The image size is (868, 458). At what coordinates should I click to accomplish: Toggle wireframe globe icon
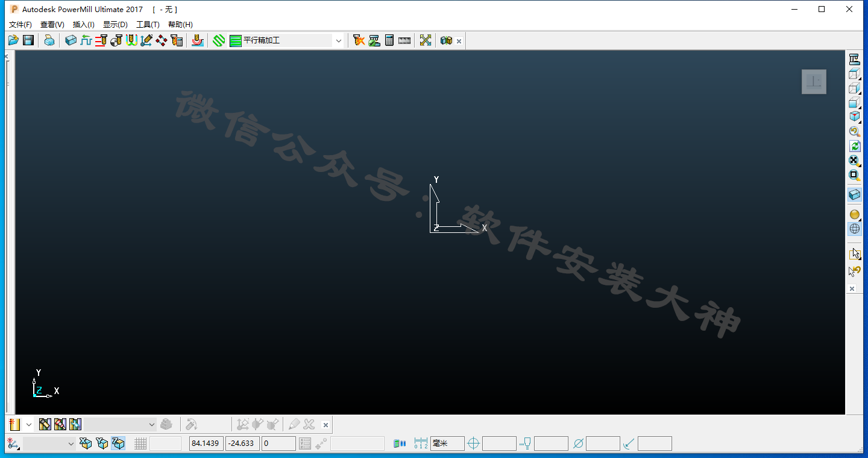pos(854,229)
